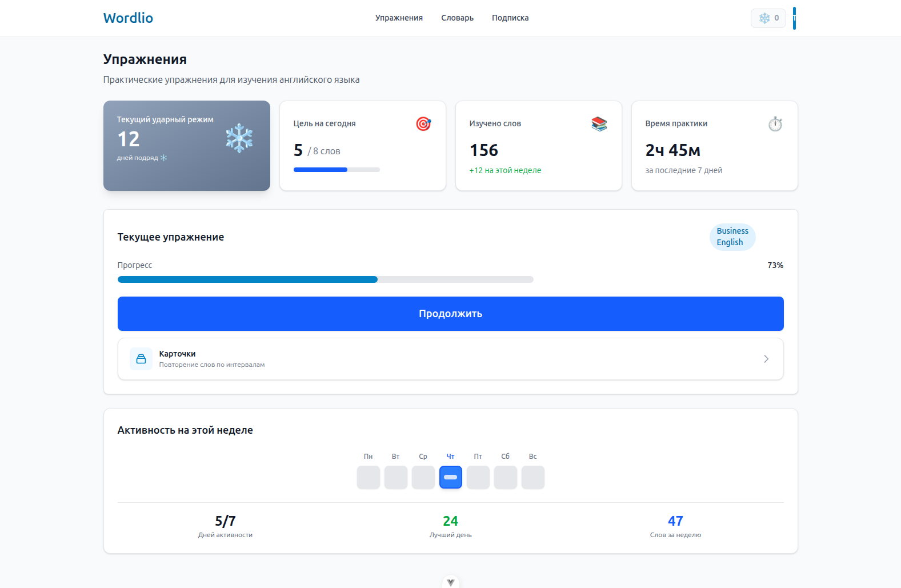Screen dimensions: 901x588
Task: Click the Активность на этой неделе heading
Action: (185, 430)
